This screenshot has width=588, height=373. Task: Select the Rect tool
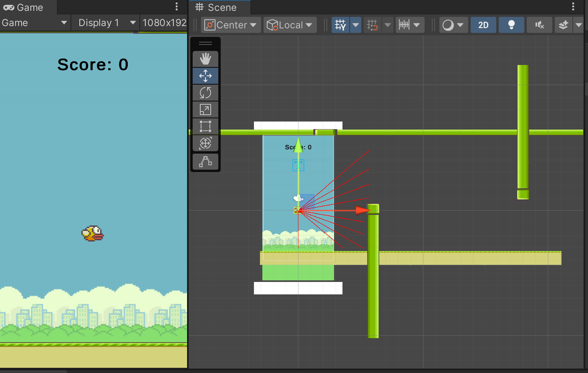tap(205, 126)
